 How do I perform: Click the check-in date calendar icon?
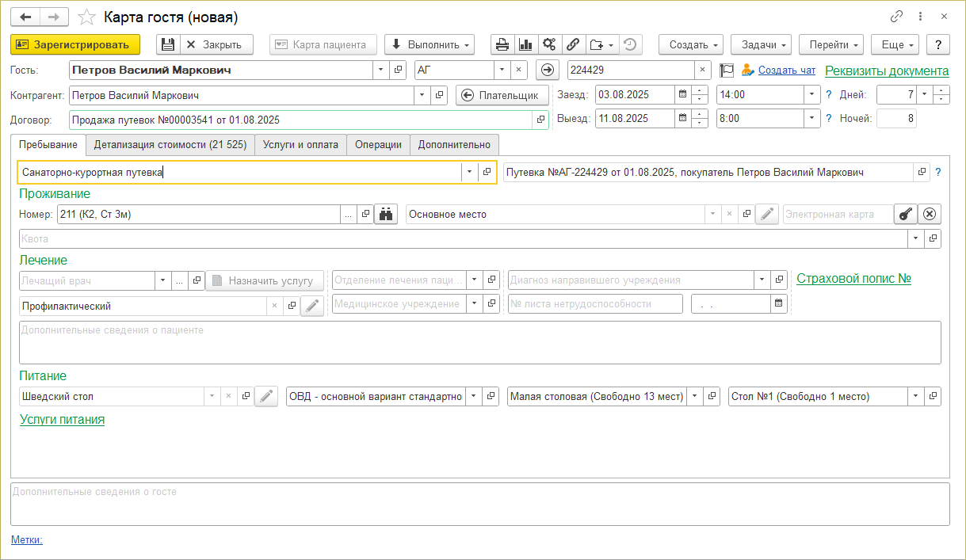[x=682, y=95]
